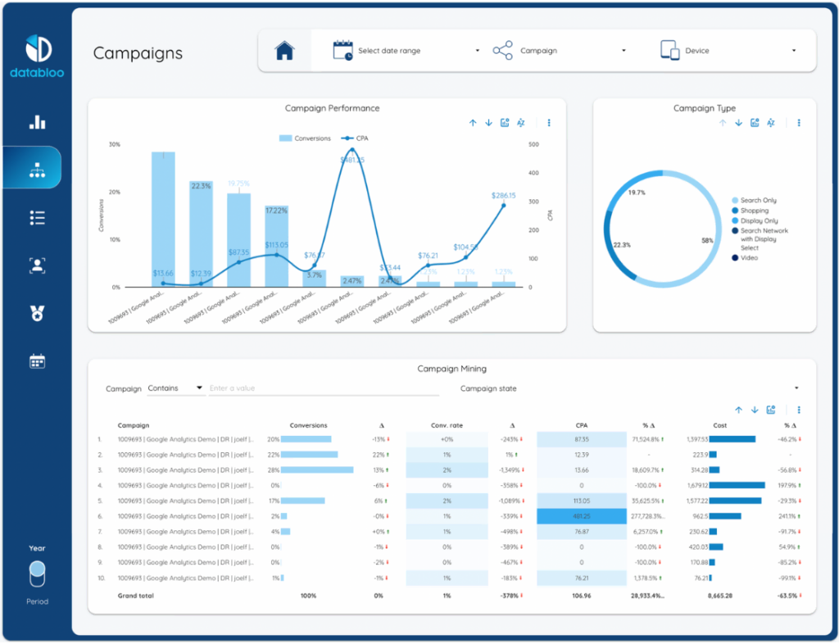Expand the Device filter dropdown
Image resolution: width=839 pixels, height=644 pixels.
click(728, 51)
